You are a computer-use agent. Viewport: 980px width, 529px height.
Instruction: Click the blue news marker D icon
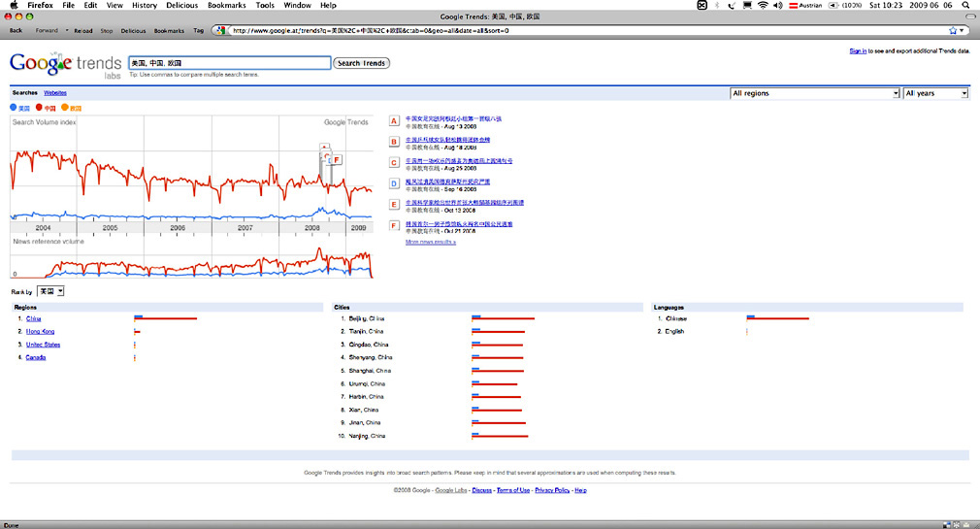click(x=394, y=182)
